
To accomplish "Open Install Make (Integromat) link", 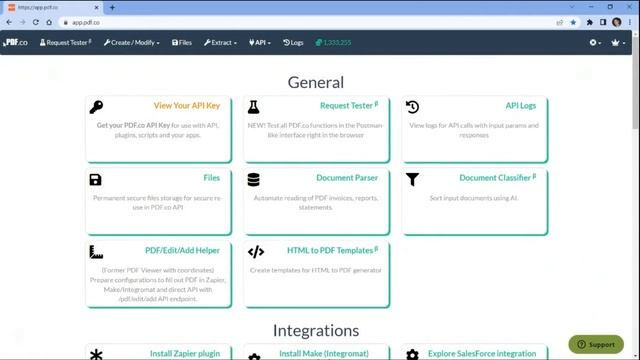I will tap(324, 353).
